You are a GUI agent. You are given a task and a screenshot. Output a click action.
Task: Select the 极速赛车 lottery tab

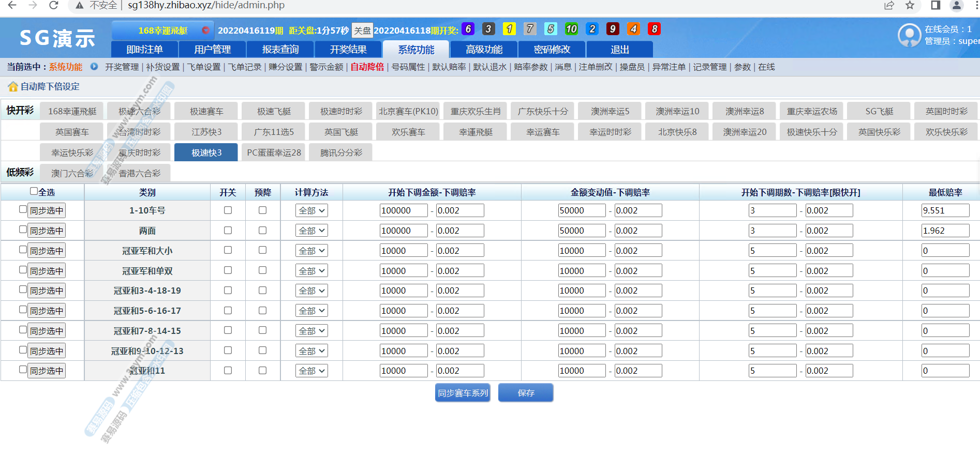point(206,112)
